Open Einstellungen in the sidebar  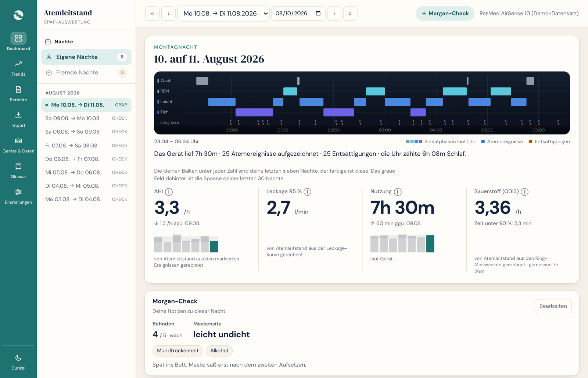tap(18, 197)
